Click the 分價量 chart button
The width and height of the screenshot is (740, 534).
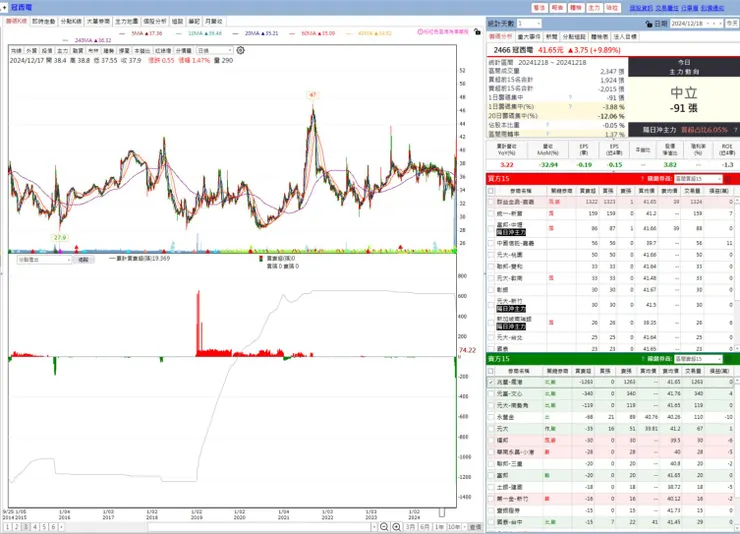pos(184,50)
